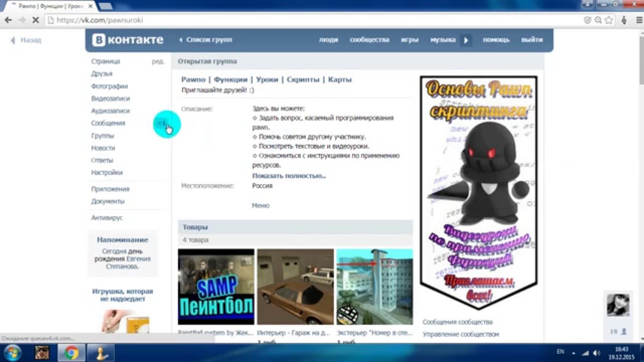Click the browser forward arrow
Screen dimensions: 644x362
point(22,20)
